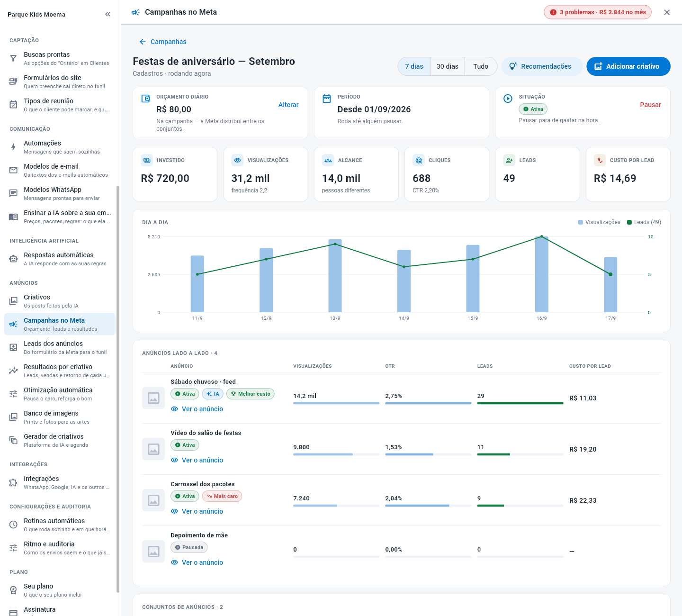Screen dimensions: 682x616
Task: Click the download icon next to Leads dos anúncios
Action: click(13, 347)
